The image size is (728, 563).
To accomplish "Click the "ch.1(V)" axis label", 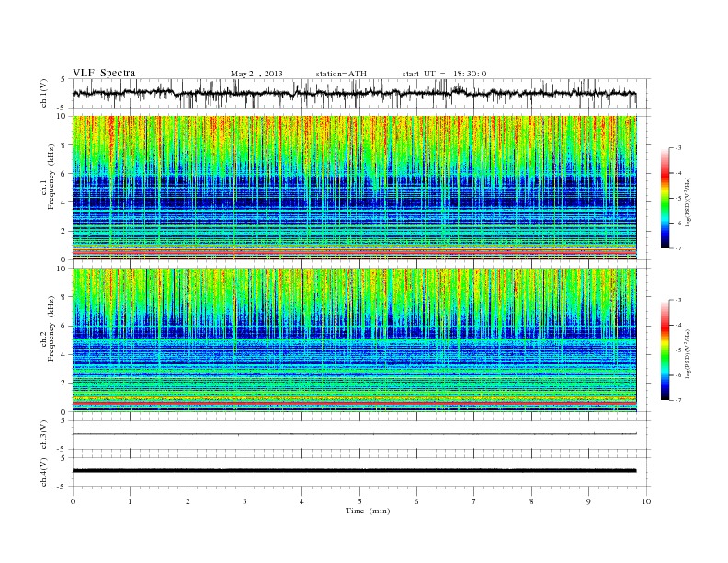I will coord(44,94).
